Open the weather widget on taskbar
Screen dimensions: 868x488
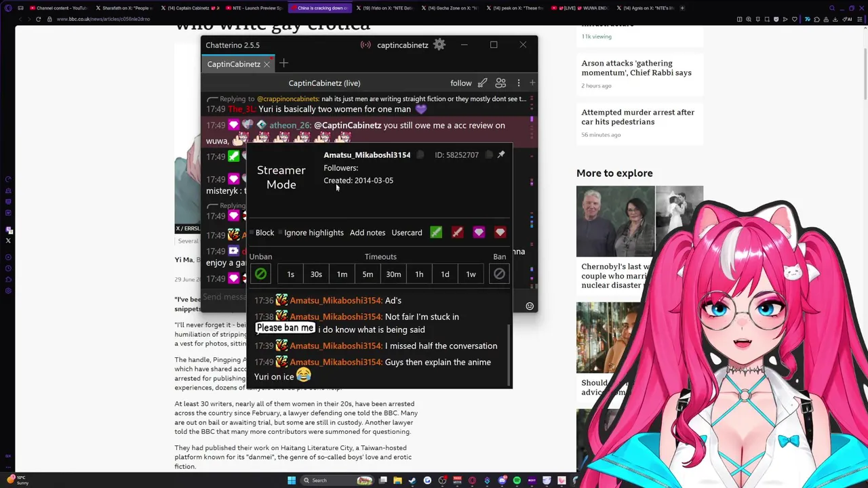click(19, 480)
